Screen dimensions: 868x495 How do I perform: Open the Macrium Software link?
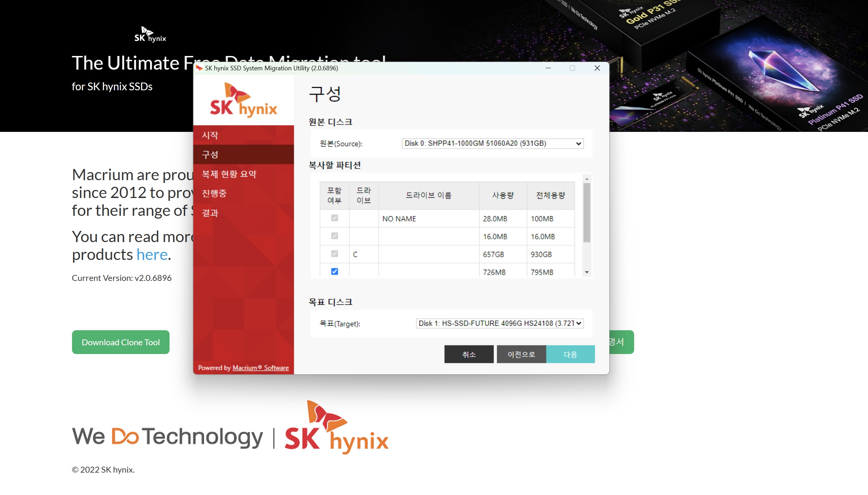260,368
